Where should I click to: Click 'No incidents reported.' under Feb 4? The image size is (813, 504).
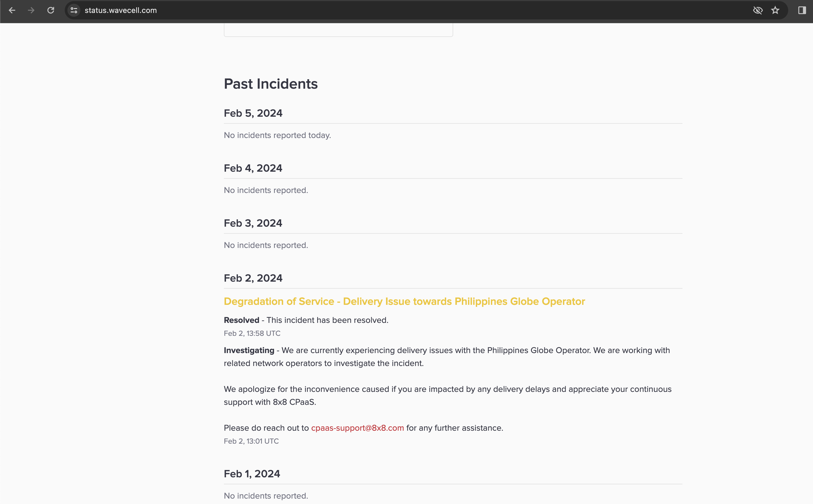click(266, 190)
